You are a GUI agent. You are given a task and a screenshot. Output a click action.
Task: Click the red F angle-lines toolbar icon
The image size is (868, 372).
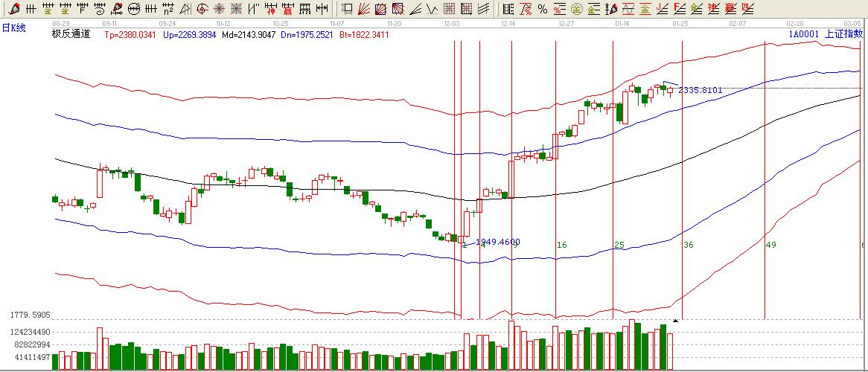680,10
